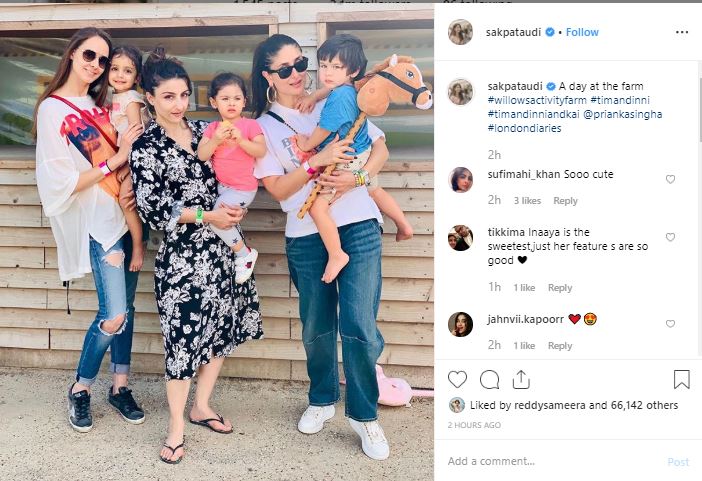Visit @priankasingha mentioned profile
The width and height of the screenshot is (702, 481).
click(x=622, y=114)
